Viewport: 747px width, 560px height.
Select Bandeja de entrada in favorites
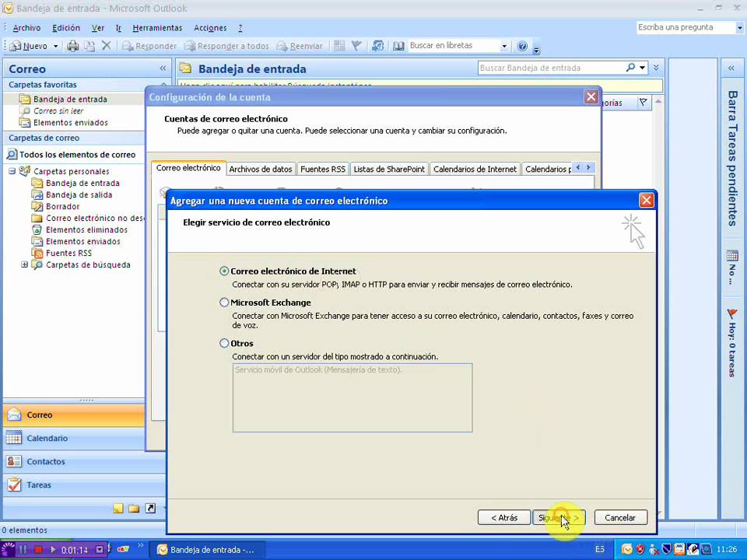70,99
